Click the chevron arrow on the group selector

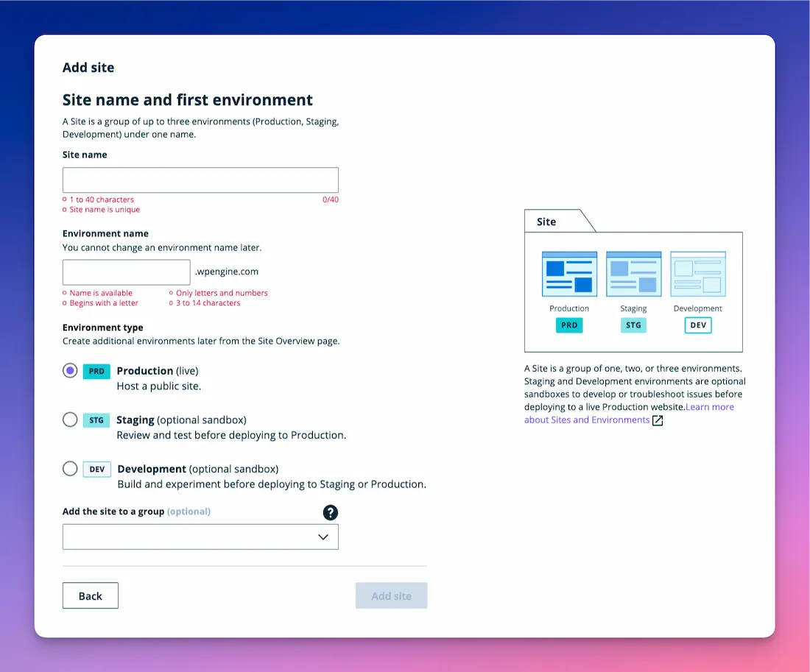(x=323, y=537)
